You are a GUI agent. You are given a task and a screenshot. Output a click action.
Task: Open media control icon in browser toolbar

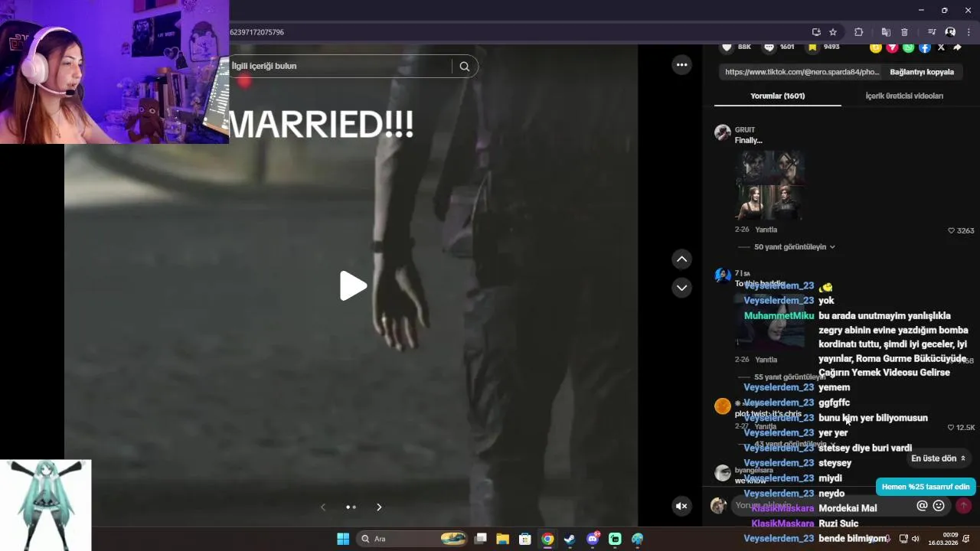point(932,32)
